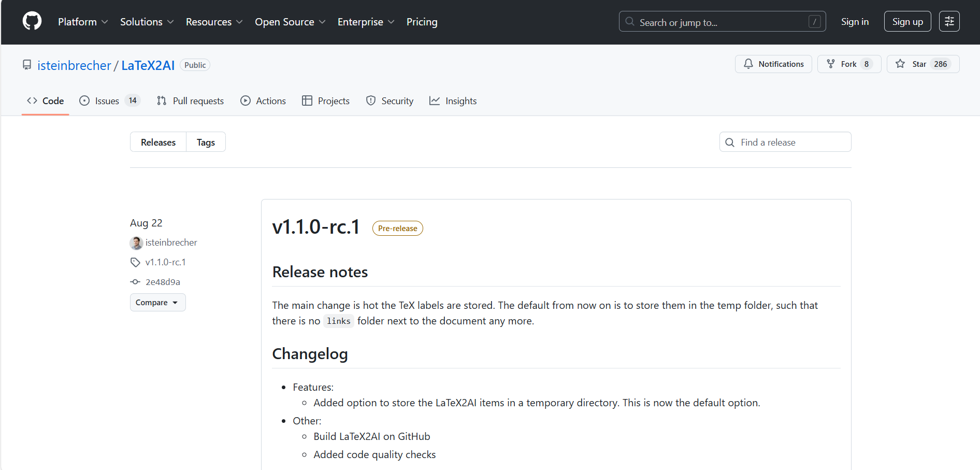The height and width of the screenshot is (470, 980).
Task: Open the Insights tab
Action: pos(453,101)
